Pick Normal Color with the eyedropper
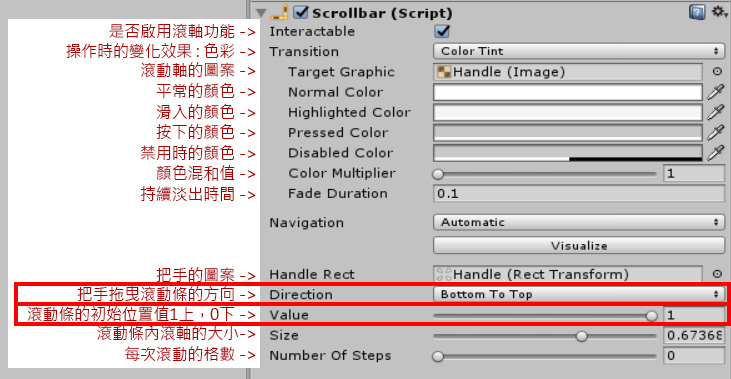Screen dimensions: 731x379 click(716, 92)
